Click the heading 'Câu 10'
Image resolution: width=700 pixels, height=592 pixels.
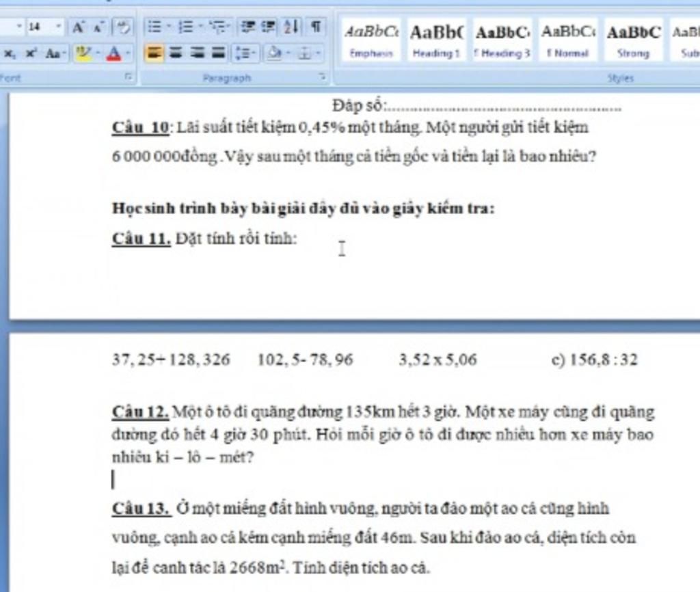coord(140,128)
